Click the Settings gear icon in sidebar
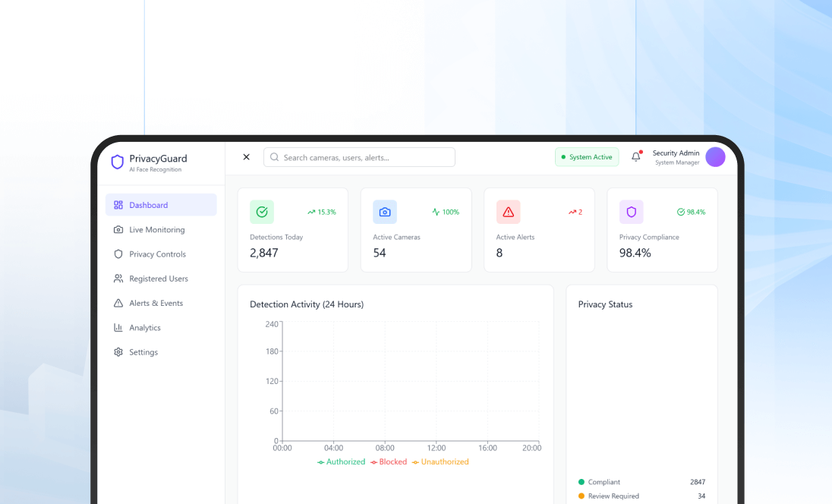The width and height of the screenshot is (832, 504). [x=118, y=352]
